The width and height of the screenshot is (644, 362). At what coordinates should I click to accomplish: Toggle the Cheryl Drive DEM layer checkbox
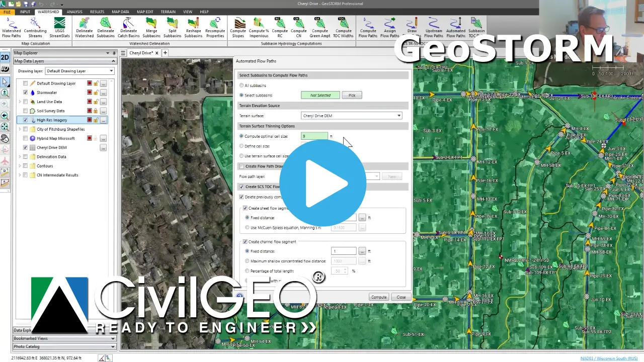[25, 148]
